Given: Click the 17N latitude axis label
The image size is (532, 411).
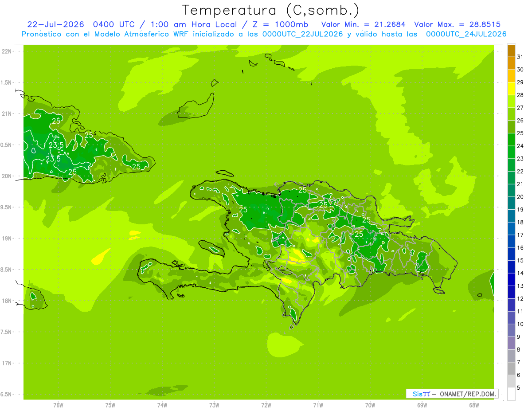Looking at the screenshot, I should (7, 363).
